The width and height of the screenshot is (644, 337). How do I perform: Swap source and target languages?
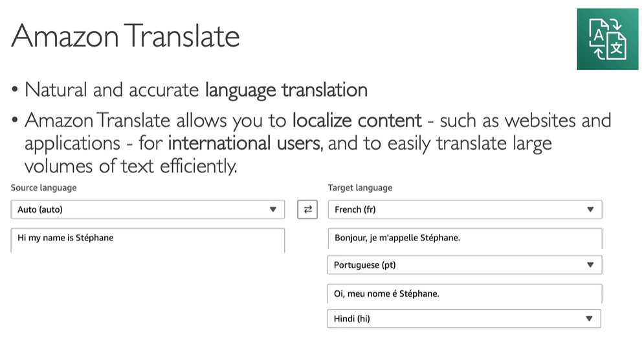[x=307, y=209]
